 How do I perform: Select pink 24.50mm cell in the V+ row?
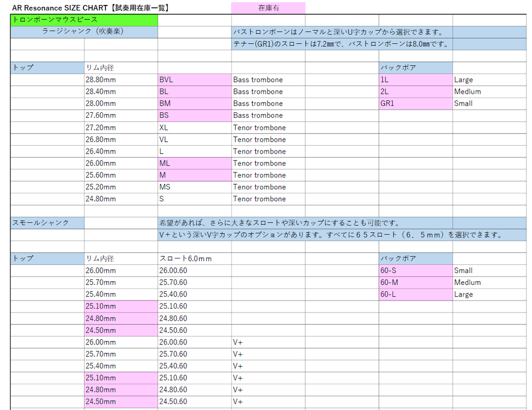click(x=121, y=402)
